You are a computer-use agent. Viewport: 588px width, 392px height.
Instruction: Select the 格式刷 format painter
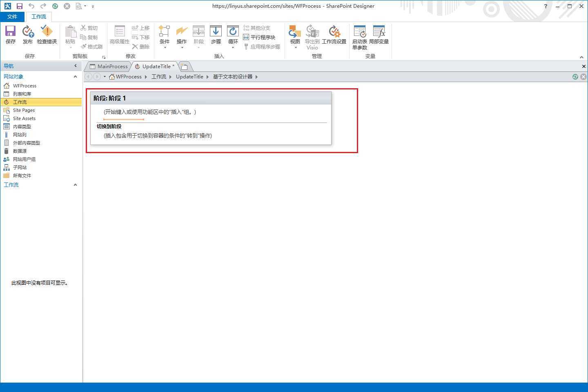(91, 47)
